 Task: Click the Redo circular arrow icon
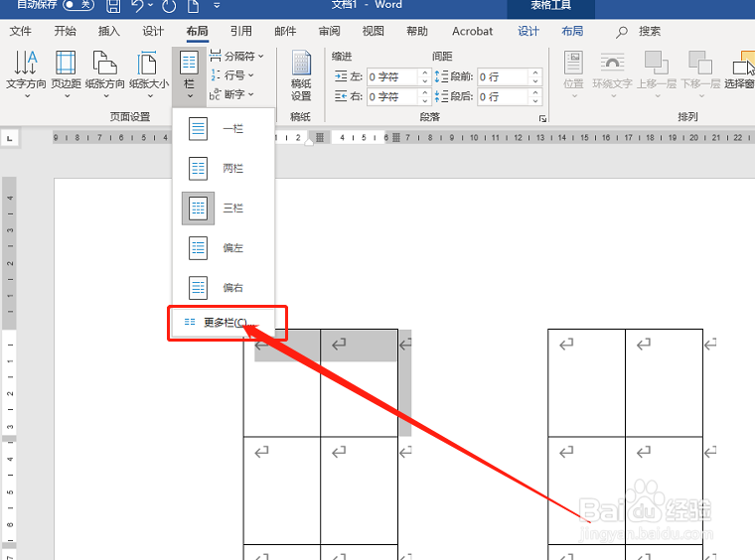[169, 6]
